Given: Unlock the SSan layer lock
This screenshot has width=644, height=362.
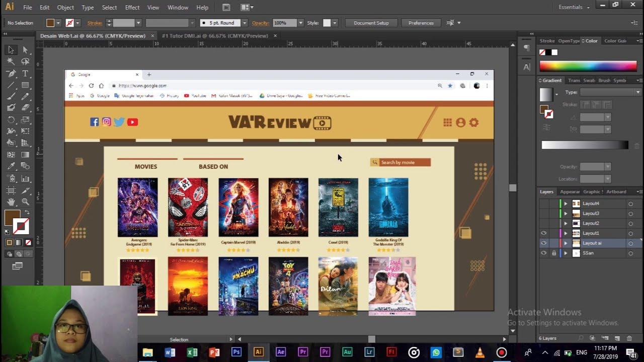Looking at the screenshot, I should click(x=554, y=253).
